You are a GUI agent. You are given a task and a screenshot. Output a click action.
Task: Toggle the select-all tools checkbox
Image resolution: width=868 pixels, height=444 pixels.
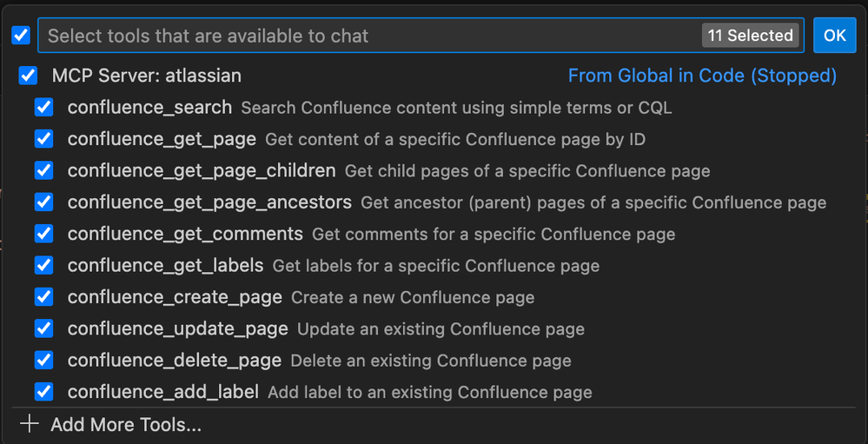point(21,36)
